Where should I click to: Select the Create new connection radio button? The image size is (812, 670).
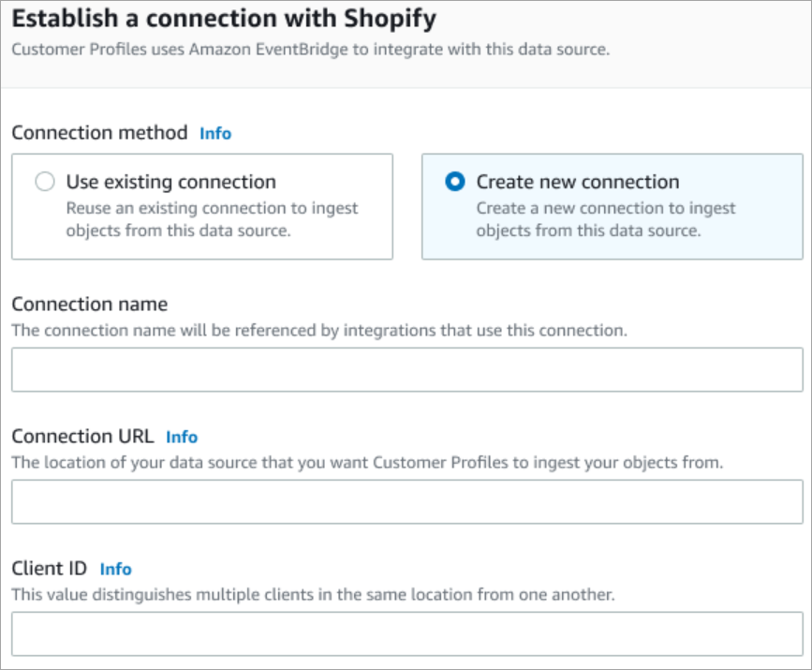click(455, 182)
